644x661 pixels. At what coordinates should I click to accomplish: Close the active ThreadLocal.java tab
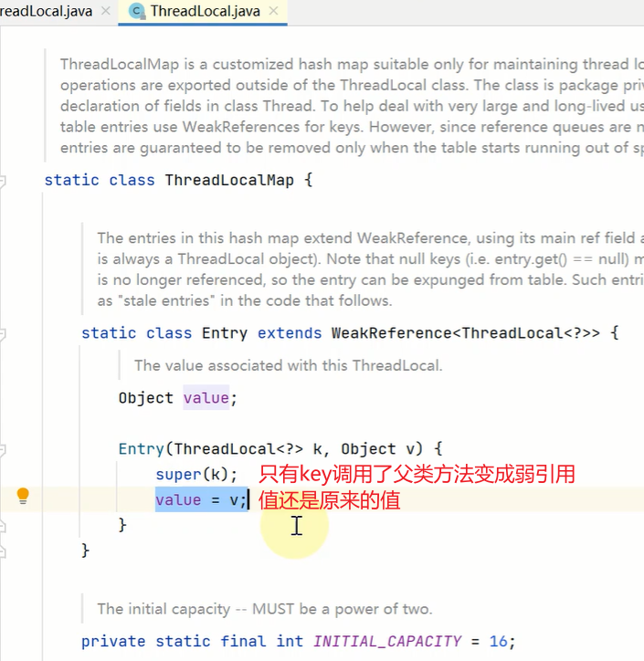[274, 12]
